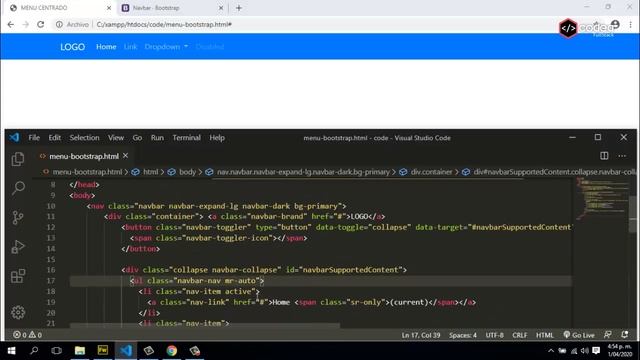The width and height of the screenshot is (640, 360).
Task: Open the View menu
Action: pos(116,138)
